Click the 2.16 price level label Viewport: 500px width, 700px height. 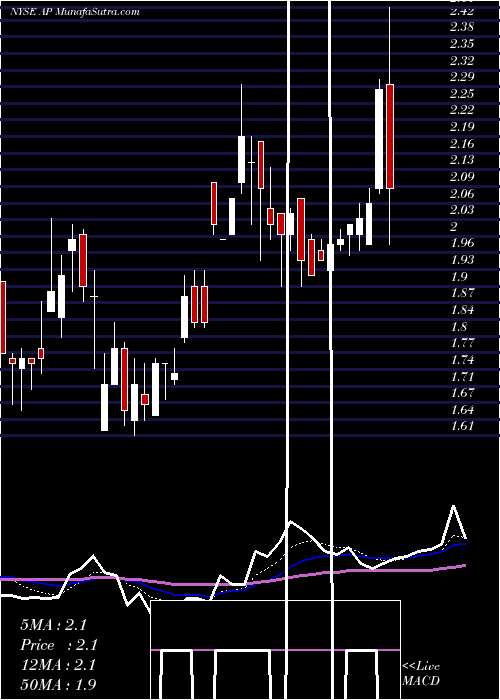click(x=462, y=144)
